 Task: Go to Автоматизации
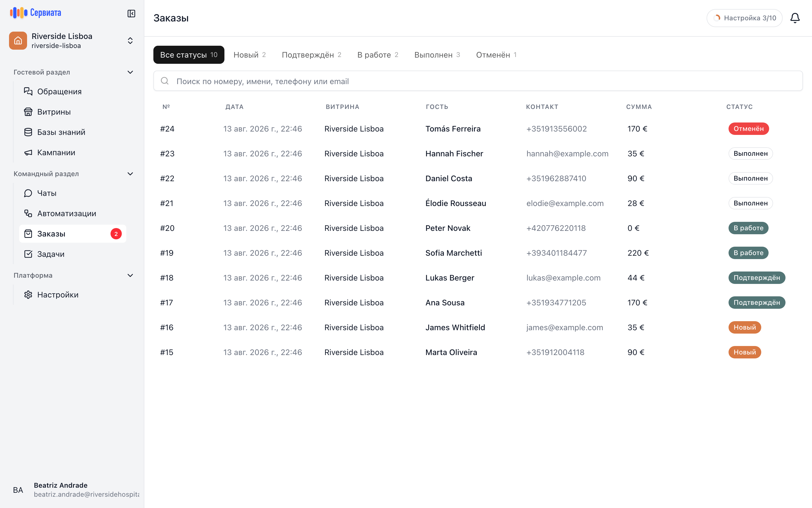pyautogui.click(x=73, y=213)
